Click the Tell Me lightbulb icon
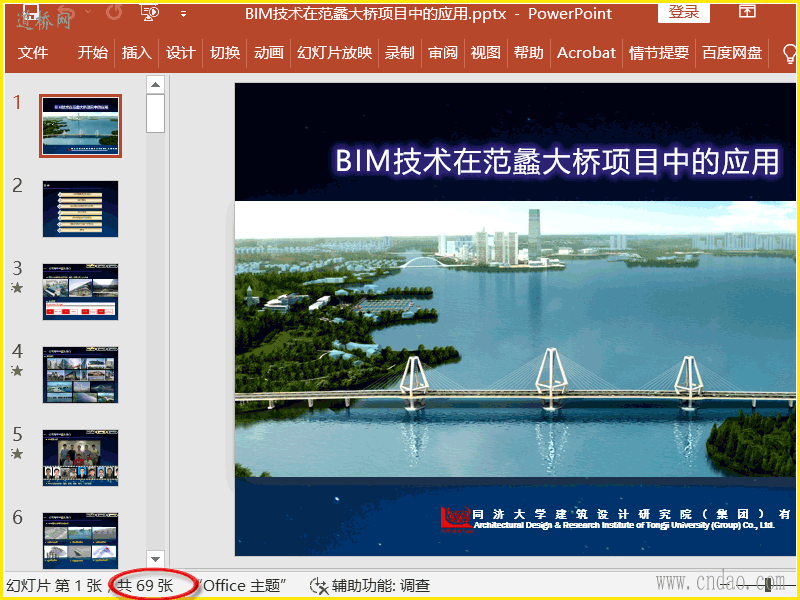Viewport: 800px width, 600px height. [788, 53]
